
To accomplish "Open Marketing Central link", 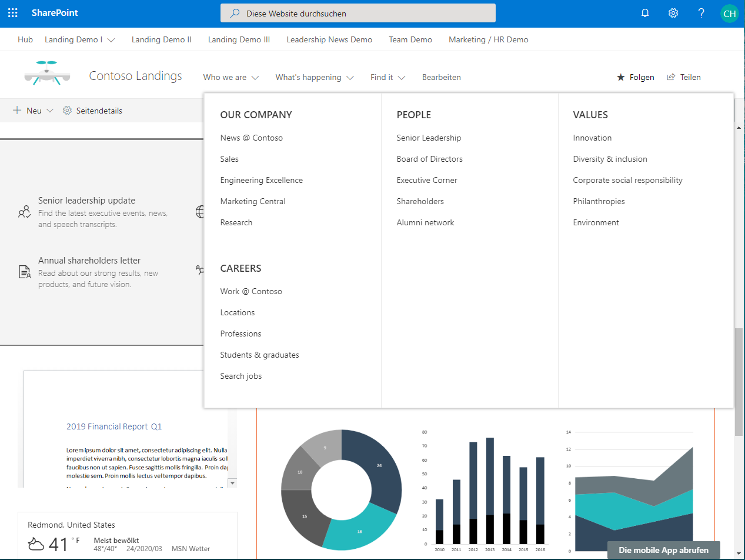I will 253,201.
